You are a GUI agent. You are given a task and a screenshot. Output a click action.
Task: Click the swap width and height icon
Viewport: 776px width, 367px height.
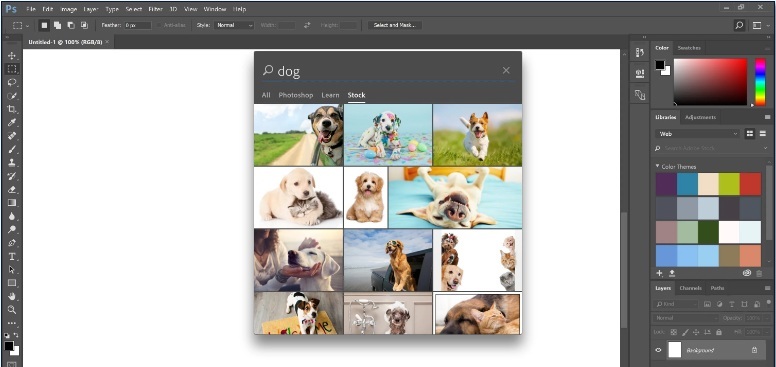pyautogui.click(x=307, y=25)
